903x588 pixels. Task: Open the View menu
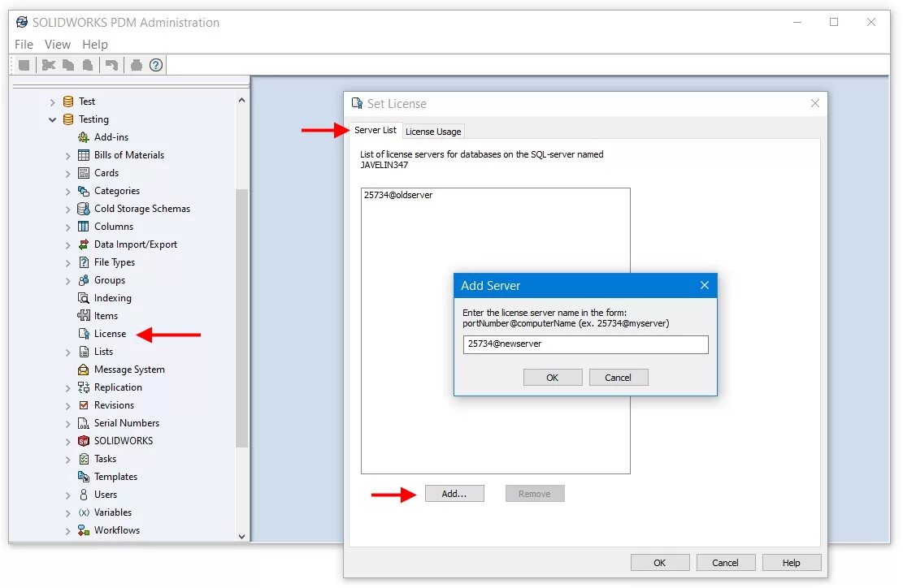[x=58, y=45]
